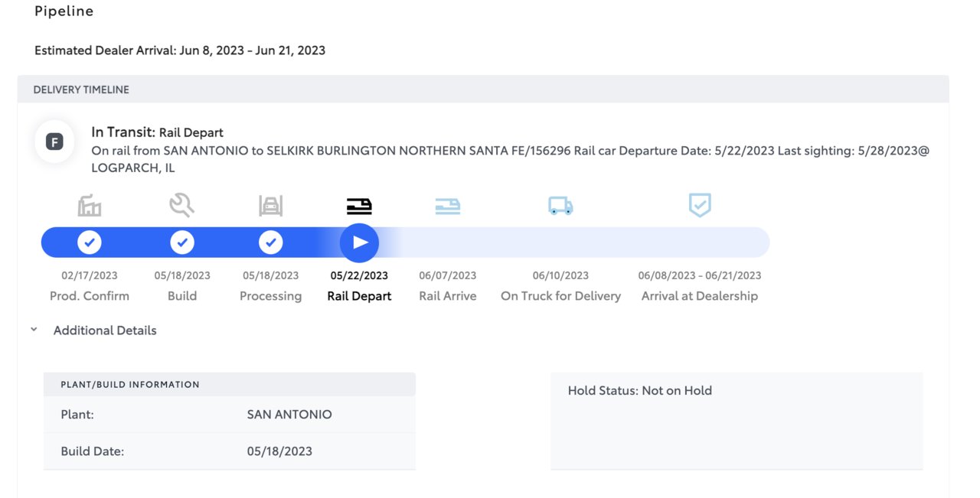Click the black Rail Depart train icon
980x498 pixels.
click(359, 205)
